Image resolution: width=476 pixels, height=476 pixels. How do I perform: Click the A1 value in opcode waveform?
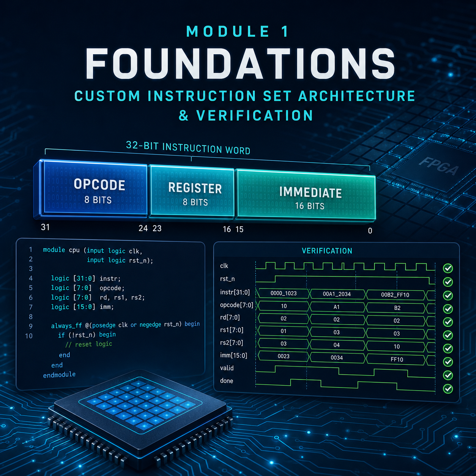(337, 307)
